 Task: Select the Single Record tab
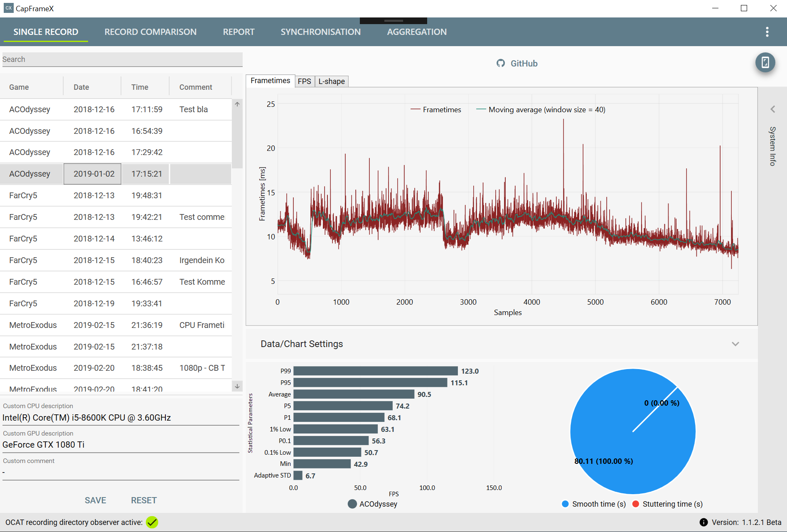coord(46,32)
